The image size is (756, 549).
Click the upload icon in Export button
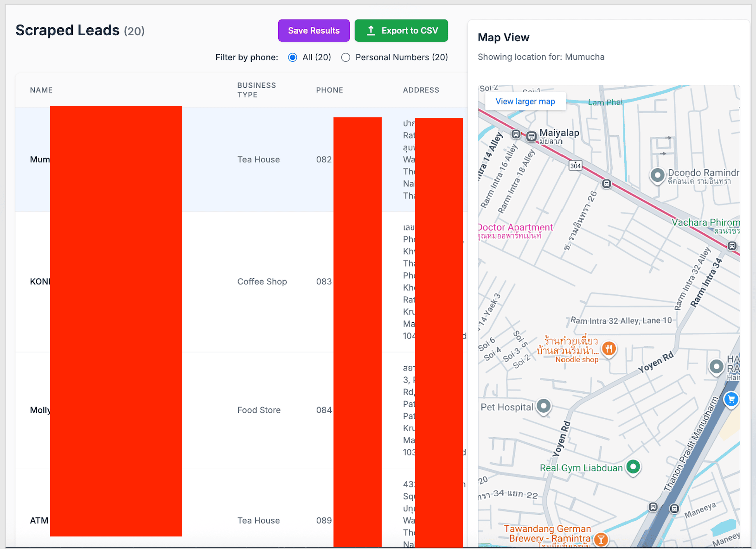(x=371, y=31)
